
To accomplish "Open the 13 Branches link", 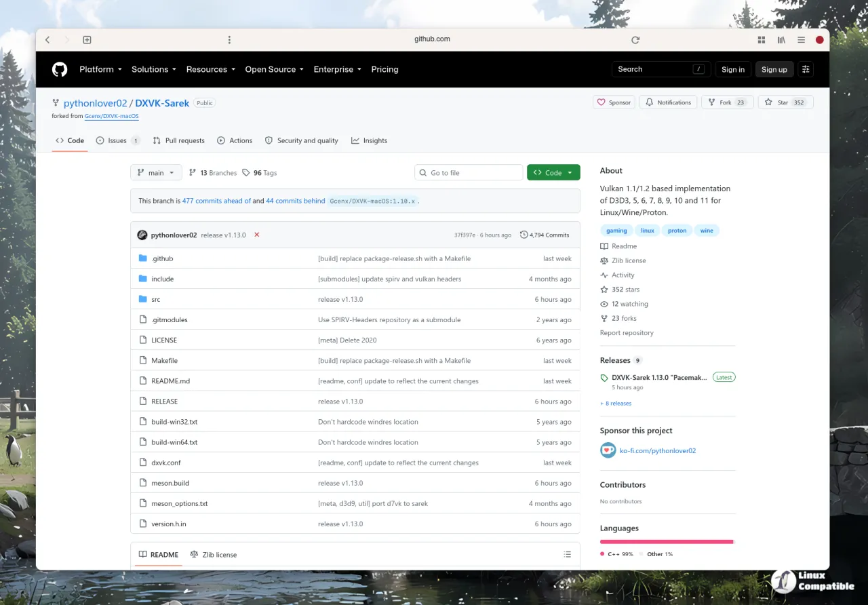I will pyautogui.click(x=213, y=173).
